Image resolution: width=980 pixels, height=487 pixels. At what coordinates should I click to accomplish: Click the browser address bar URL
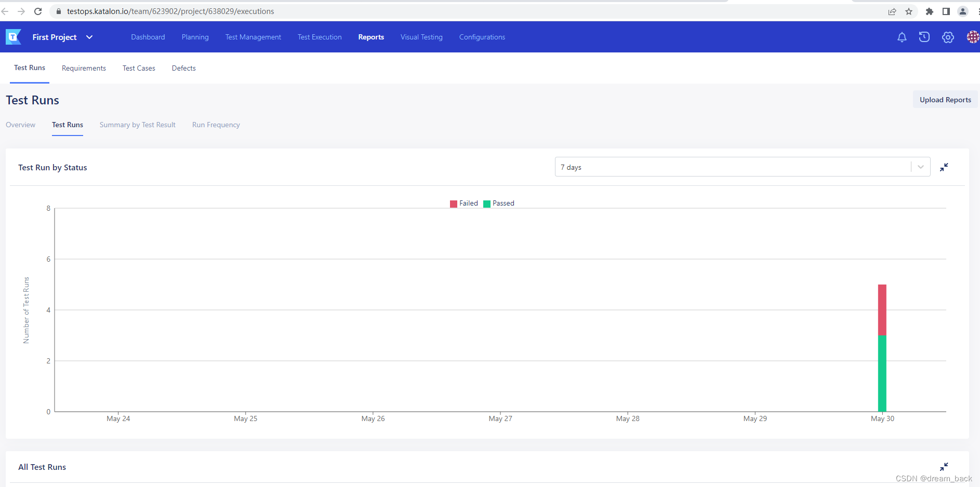click(x=170, y=11)
